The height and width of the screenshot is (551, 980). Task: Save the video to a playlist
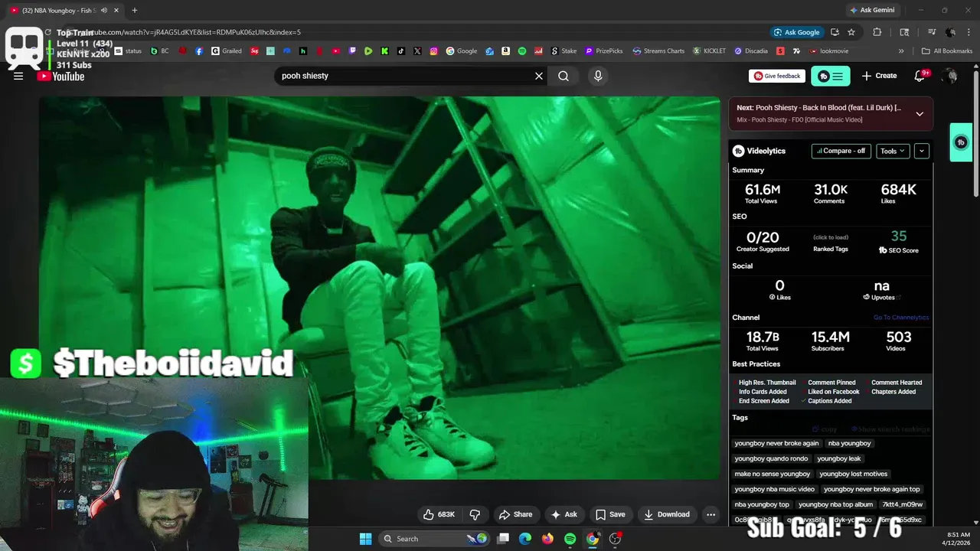(x=610, y=514)
